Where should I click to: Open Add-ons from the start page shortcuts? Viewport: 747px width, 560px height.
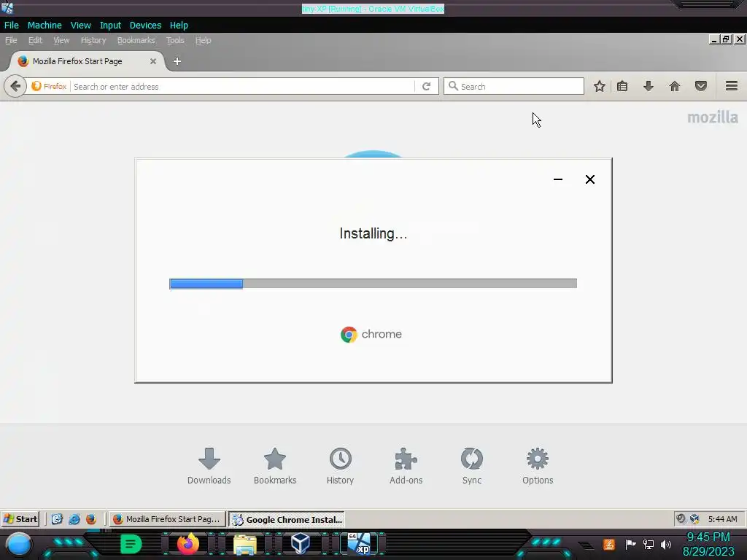(x=406, y=466)
